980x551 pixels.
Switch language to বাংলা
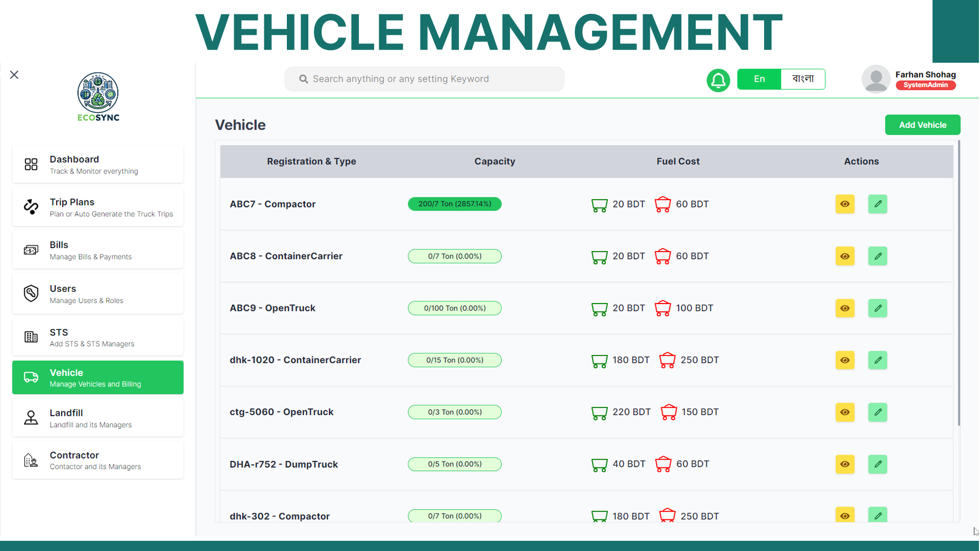802,79
